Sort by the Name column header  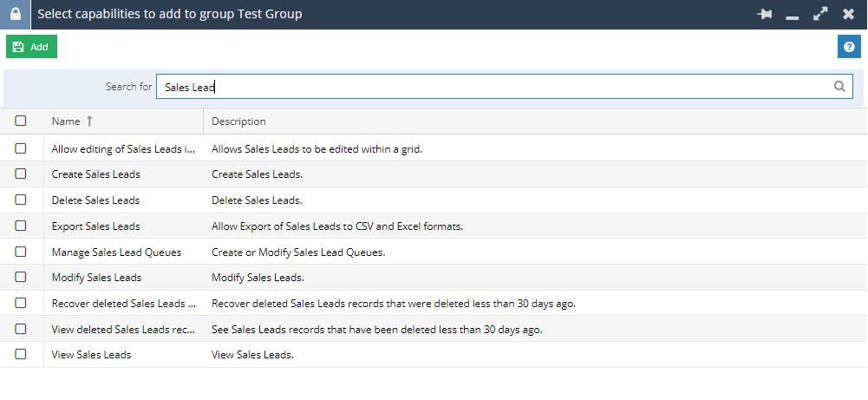(66, 121)
